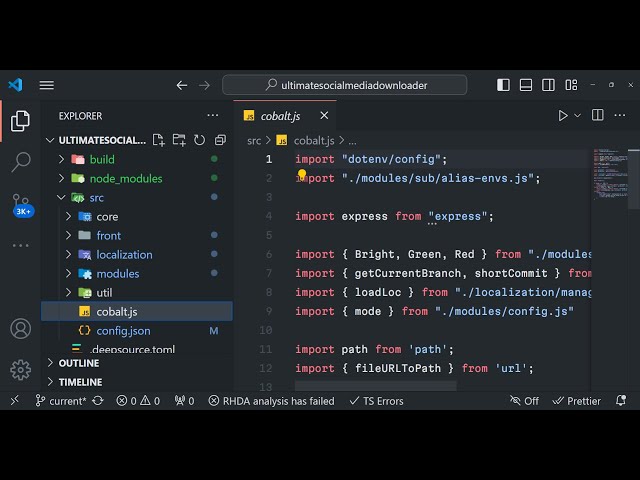Click the ultimatesocialmediadownloader search box
This screenshot has height=480, width=640.
tap(353, 85)
